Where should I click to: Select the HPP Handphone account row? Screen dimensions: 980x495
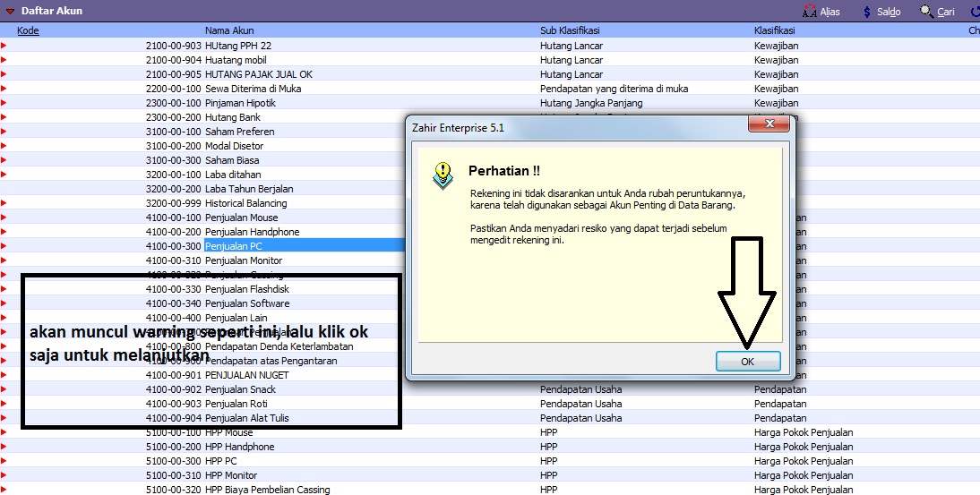click(x=239, y=447)
